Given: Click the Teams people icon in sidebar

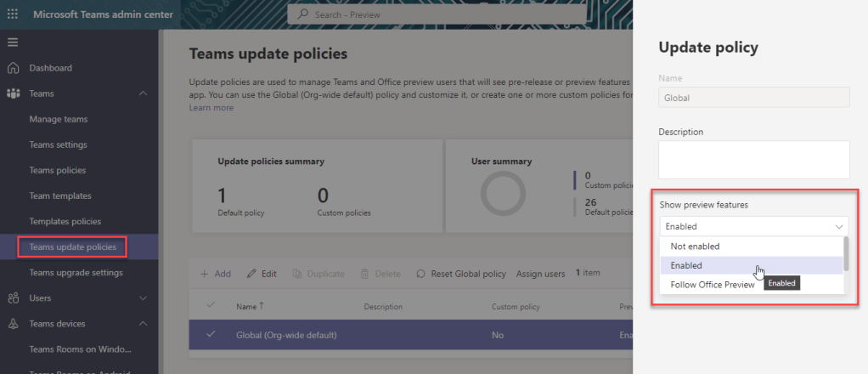Looking at the screenshot, I should [13, 93].
